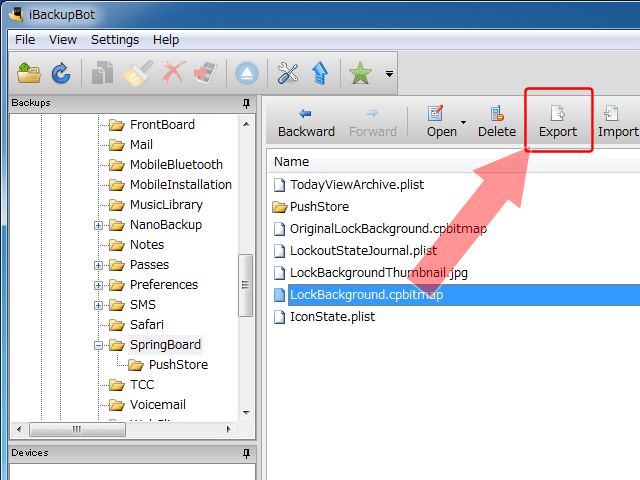
Task: Click the Open file button
Action: [441, 122]
